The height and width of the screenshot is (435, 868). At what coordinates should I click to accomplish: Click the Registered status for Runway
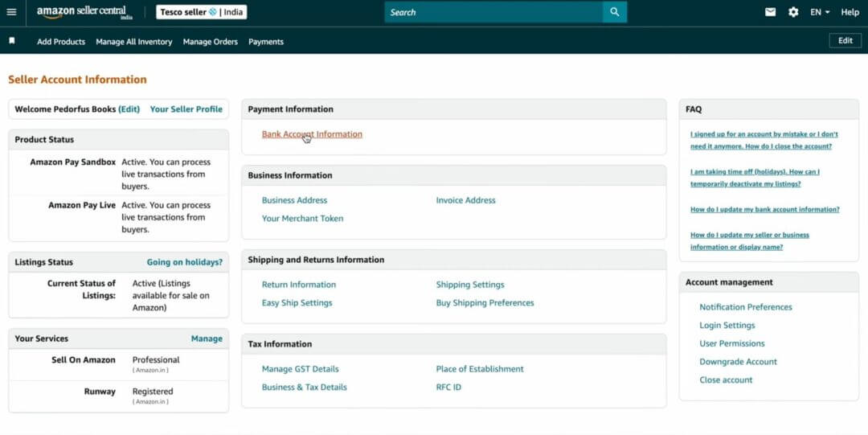point(152,392)
